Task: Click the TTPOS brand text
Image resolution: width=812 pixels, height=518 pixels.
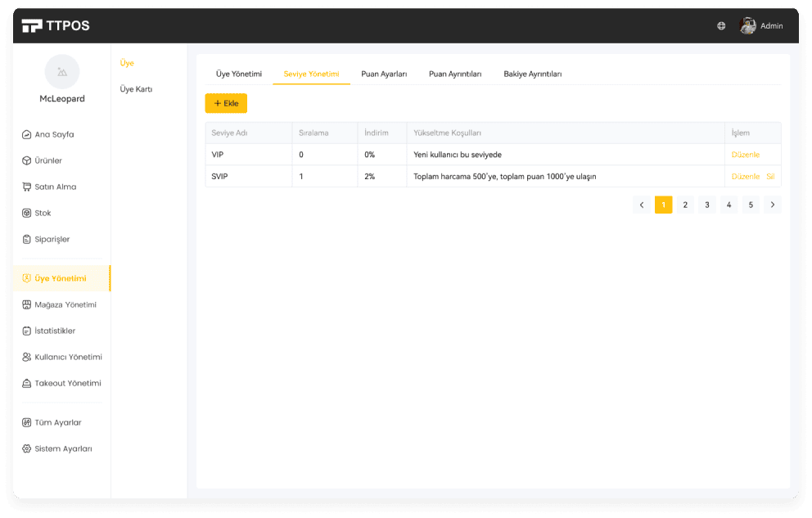Action: click(x=68, y=25)
